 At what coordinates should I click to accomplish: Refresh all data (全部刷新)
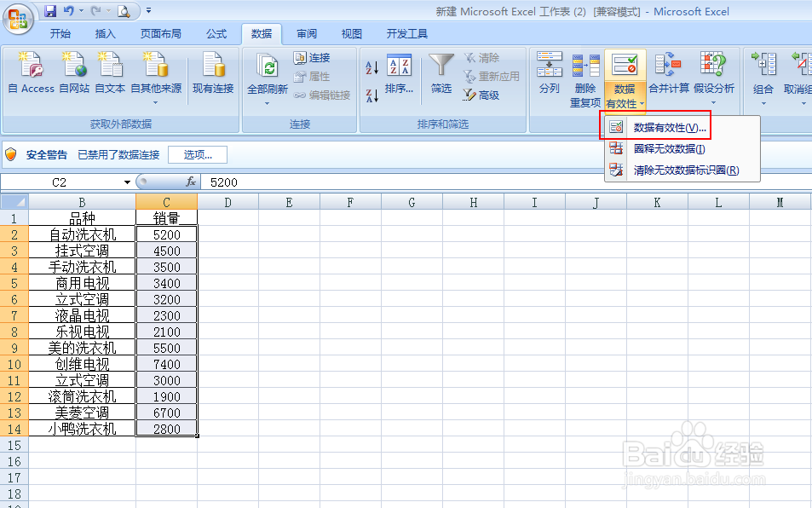268,72
